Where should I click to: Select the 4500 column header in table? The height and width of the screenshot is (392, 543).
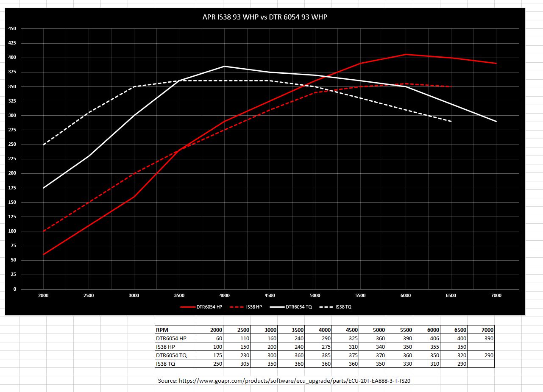[345, 330]
